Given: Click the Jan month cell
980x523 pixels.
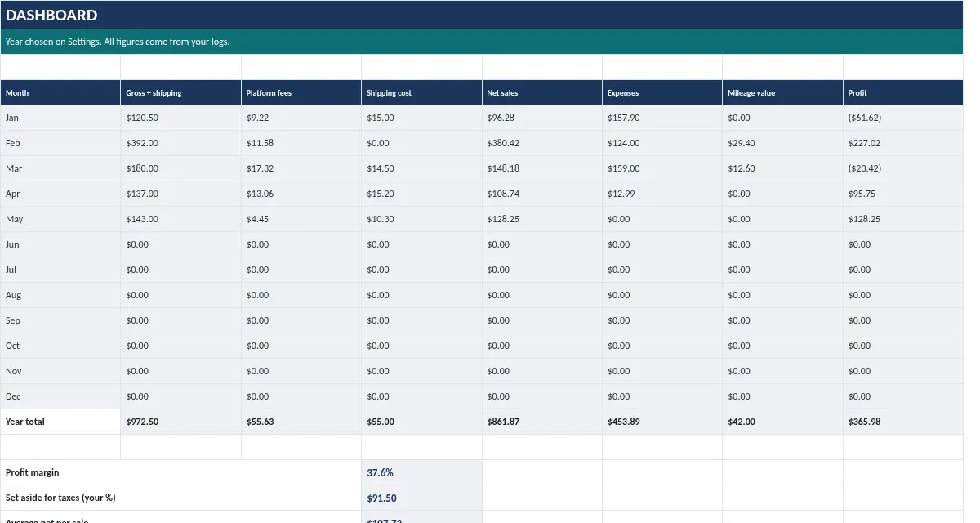Looking at the screenshot, I should tap(60, 118).
